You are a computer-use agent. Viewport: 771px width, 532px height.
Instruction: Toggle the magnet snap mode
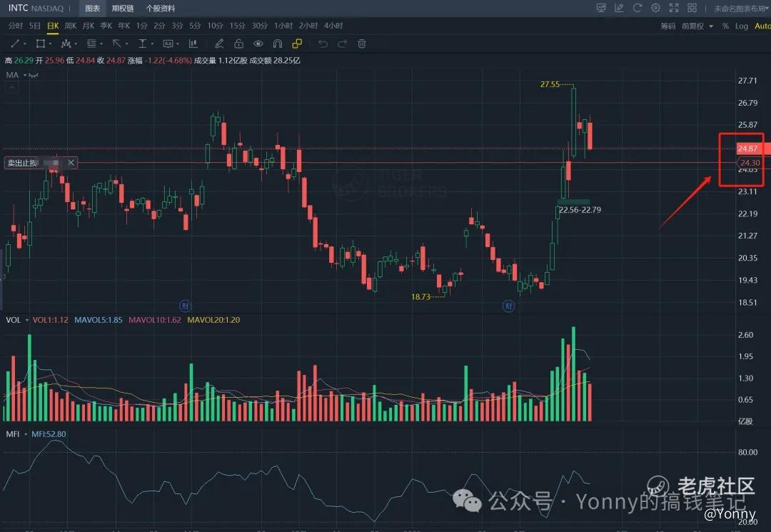click(x=277, y=44)
